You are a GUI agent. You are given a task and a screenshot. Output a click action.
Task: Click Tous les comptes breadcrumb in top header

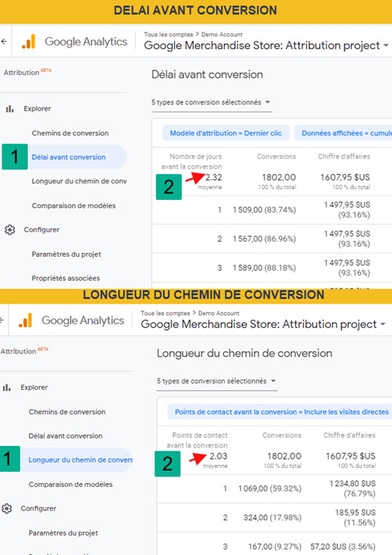coord(168,34)
